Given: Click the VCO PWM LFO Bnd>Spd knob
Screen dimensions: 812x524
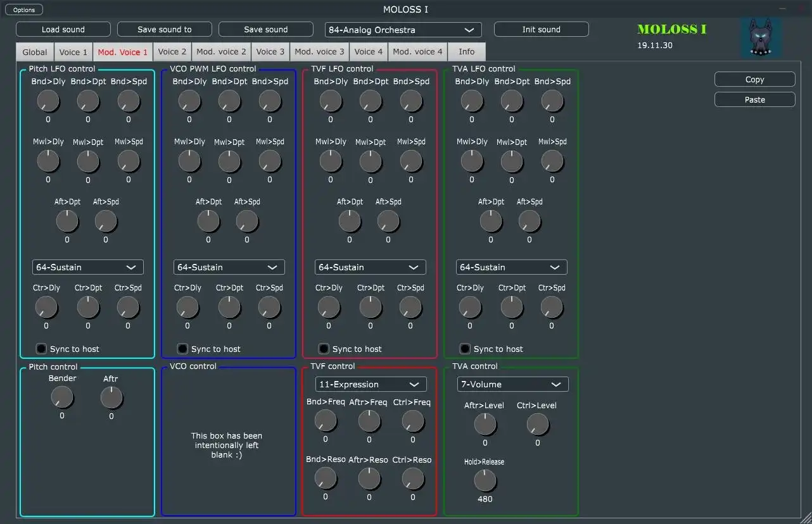Looking at the screenshot, I should click(270, 101).
